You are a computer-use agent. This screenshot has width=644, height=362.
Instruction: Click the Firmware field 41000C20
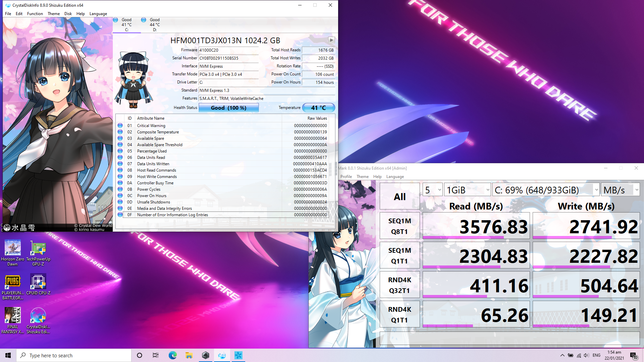click(228, 50)
